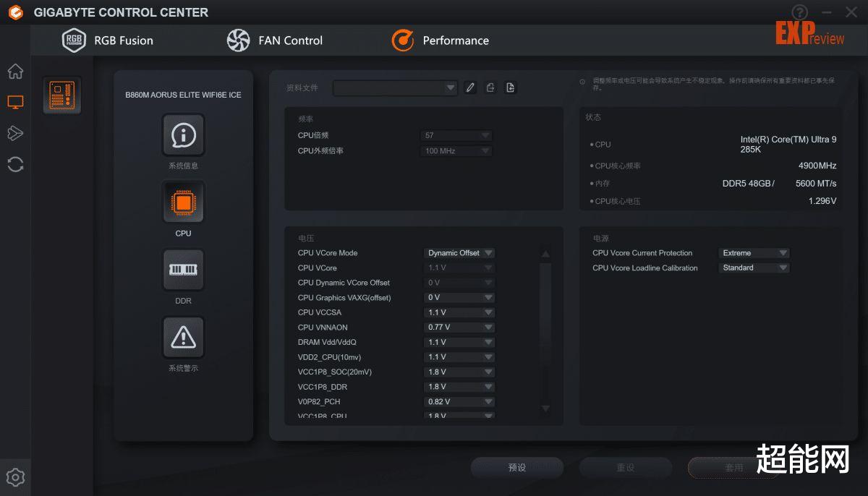Click the Gigabyte logo in title bar
The image size is (868, 496).
click(15, 12)
